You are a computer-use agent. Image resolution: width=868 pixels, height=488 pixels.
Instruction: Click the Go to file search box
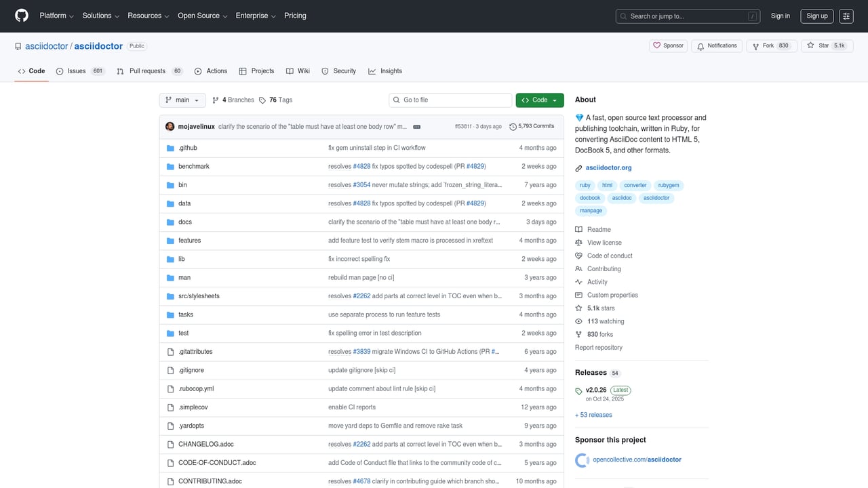tap(450, 100)
